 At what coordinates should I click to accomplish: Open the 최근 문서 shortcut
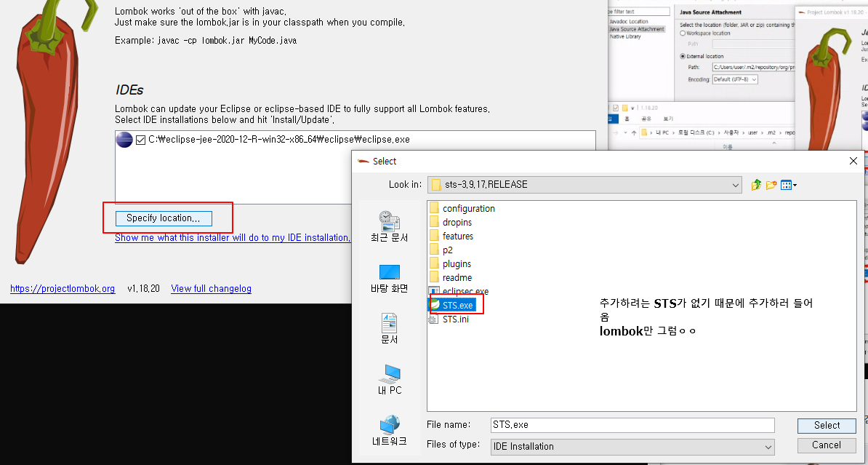(390, 226)
